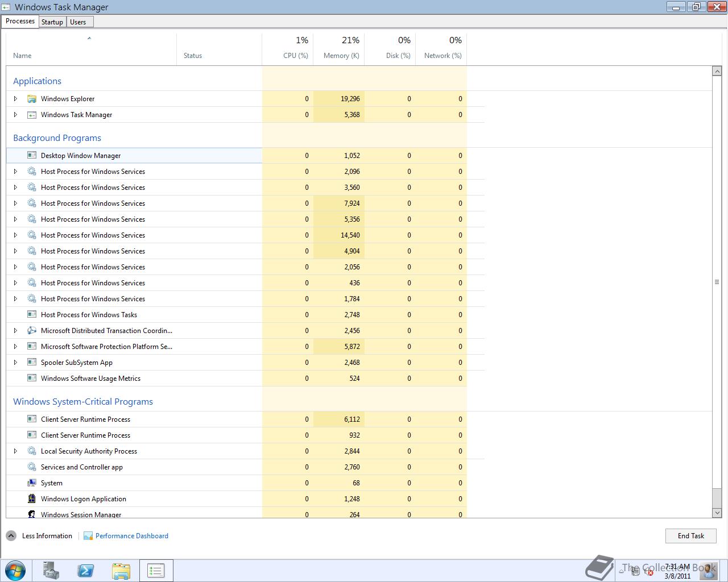Open the Performance Dashboard link
Screen dimensions: 728x582
[x=132, y=536]
